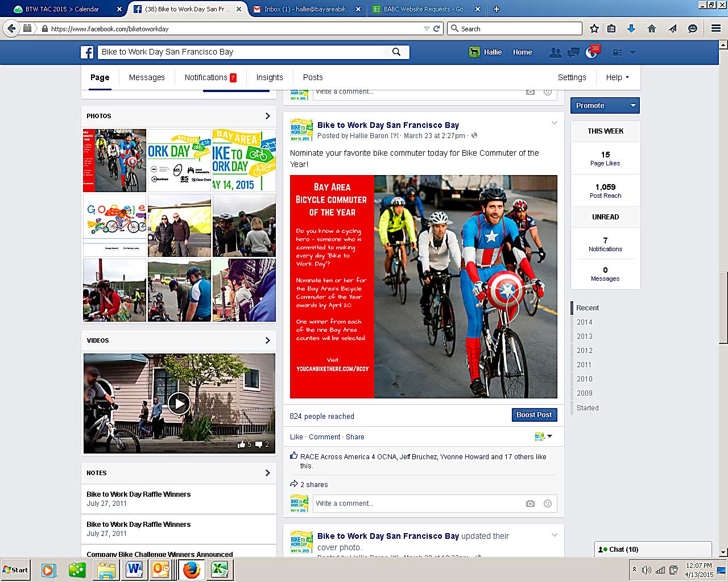Open new Firefox tab plus button
This screenshot has height=582, width=728.
click(496, 9)
